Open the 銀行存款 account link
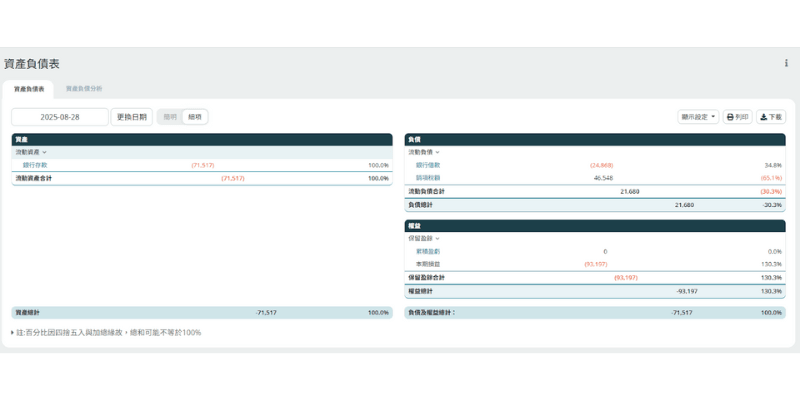 (x=35, y=165)
